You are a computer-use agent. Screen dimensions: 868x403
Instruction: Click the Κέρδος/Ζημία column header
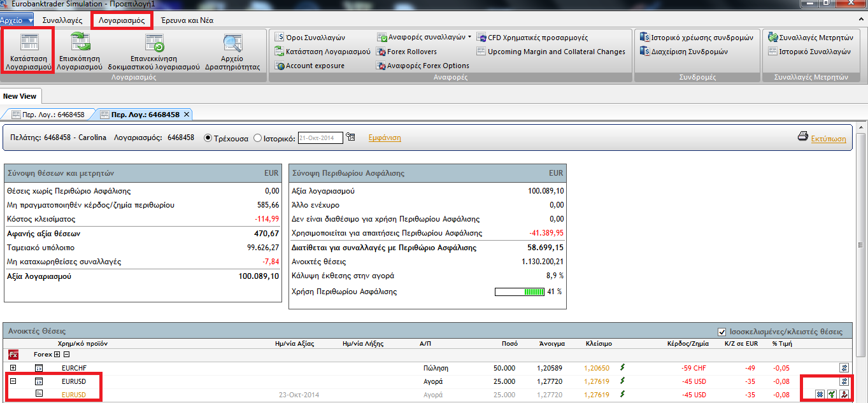tap(688, 343)
